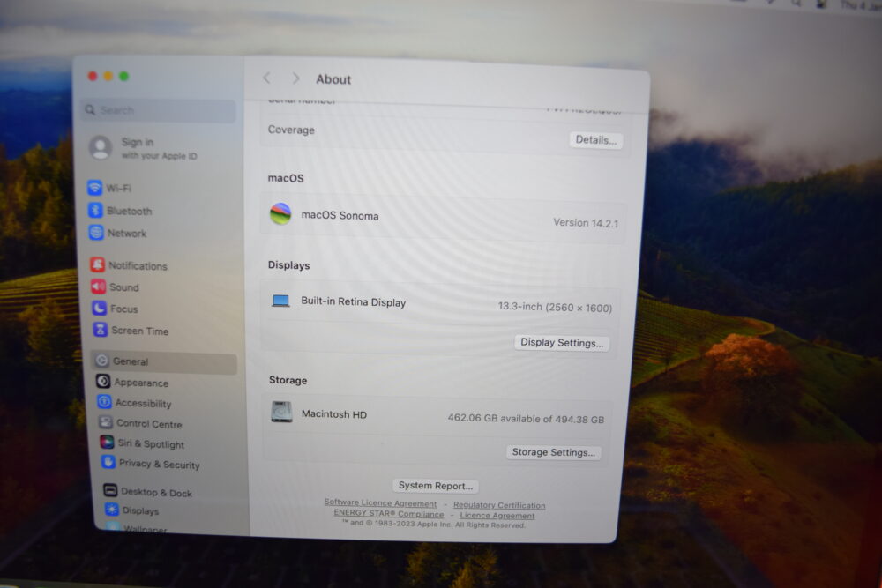Click the macOS Sonoma name text

340,215
